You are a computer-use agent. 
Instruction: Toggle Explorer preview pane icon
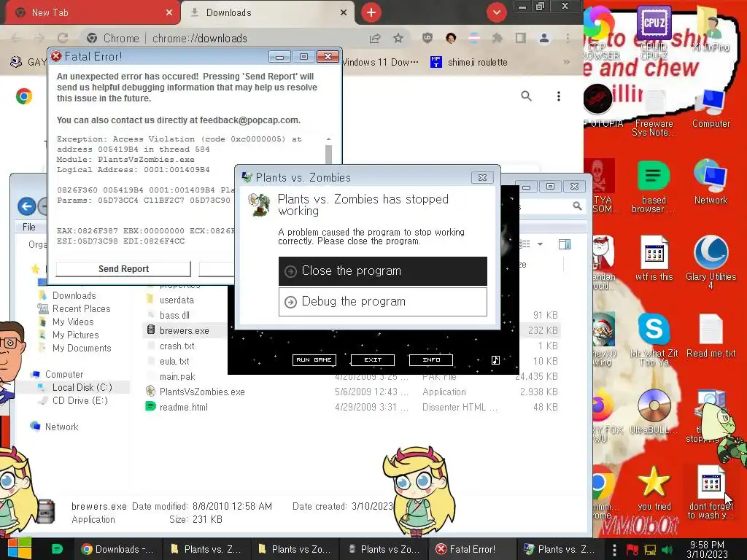565,244
